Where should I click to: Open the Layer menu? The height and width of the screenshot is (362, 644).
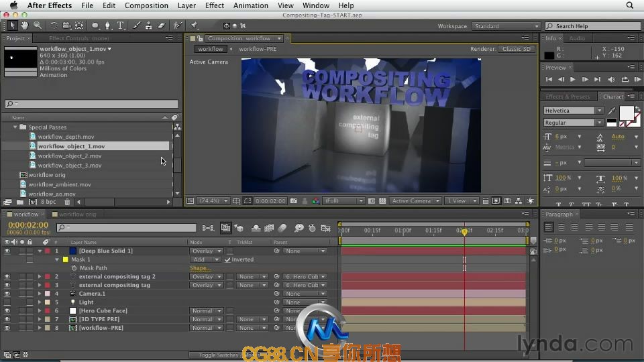pos(186,5)
